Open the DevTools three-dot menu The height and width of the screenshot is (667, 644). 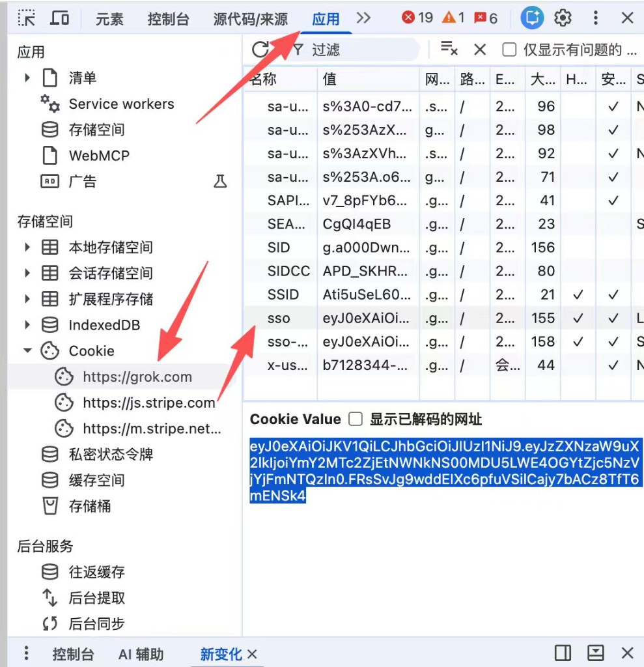pyautogui.click(x=596, y=18)
